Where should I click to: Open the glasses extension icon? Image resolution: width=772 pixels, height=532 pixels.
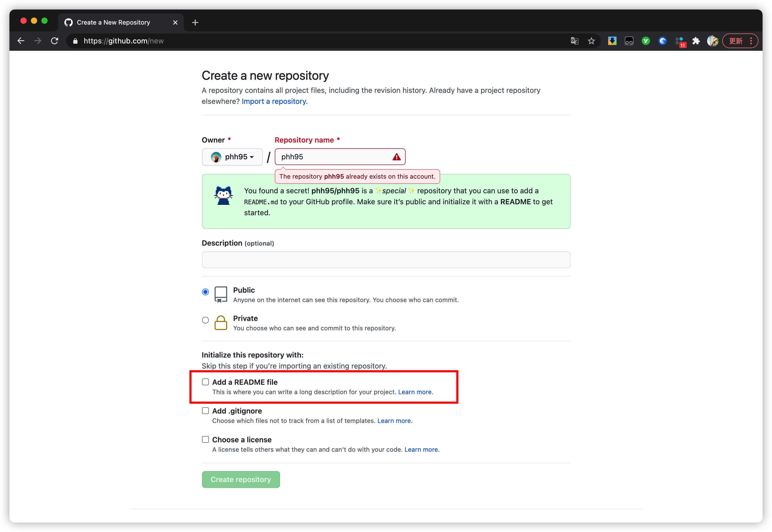[x=629, y=41]
